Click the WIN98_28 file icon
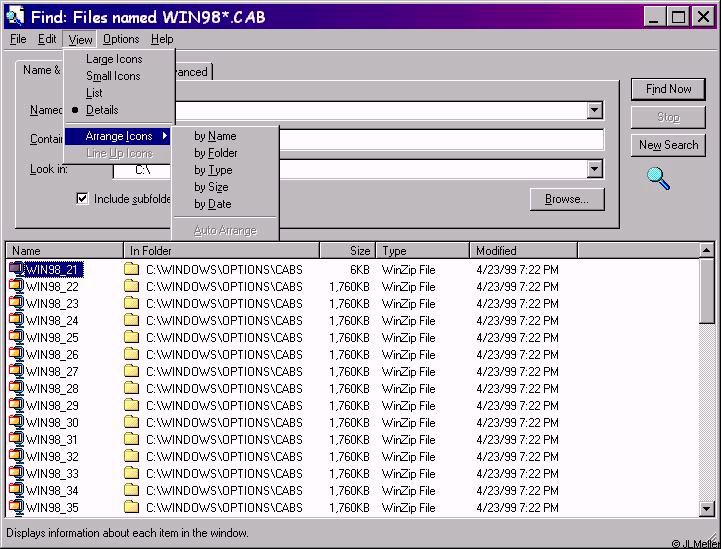This screenshot has width=721, height=549. pos(17,388)
